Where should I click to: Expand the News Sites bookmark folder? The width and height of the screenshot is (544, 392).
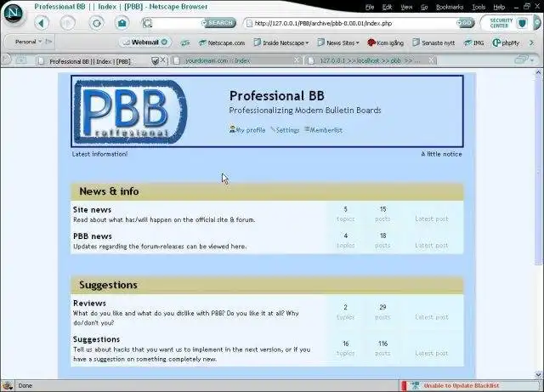pos(338,43)
